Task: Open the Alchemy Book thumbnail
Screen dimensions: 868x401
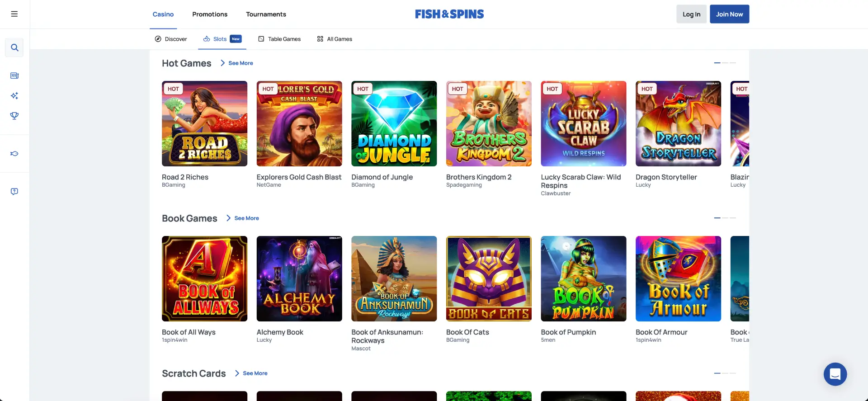Action: pos(299,278)
